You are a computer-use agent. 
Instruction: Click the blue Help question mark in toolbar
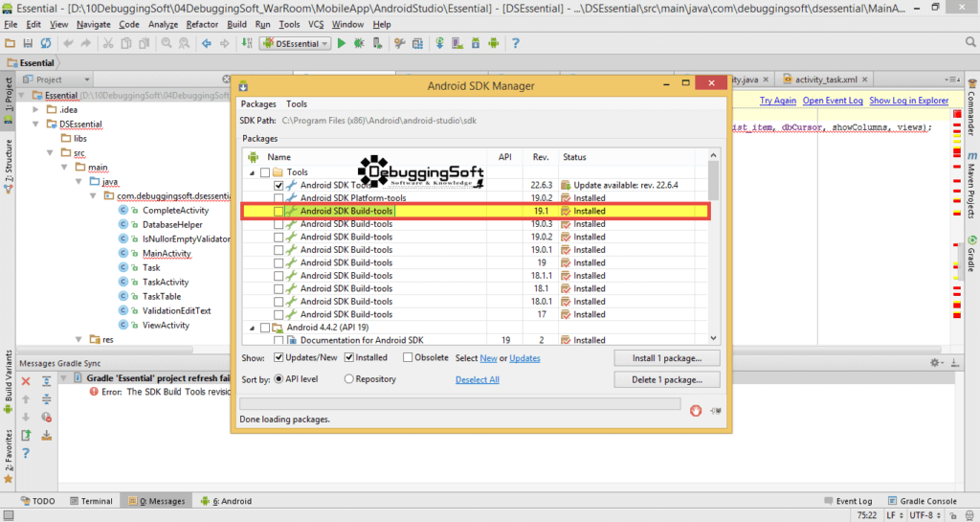click(516, 43)
